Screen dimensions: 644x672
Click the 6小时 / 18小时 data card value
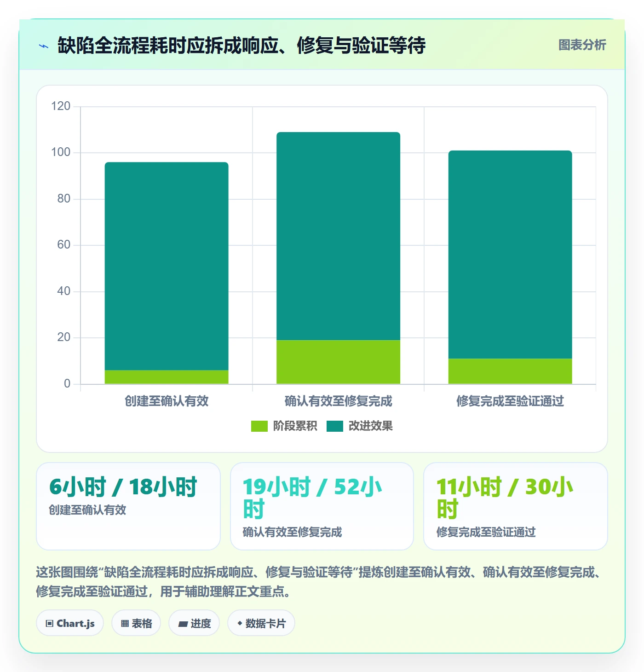(x=123, y=487)
